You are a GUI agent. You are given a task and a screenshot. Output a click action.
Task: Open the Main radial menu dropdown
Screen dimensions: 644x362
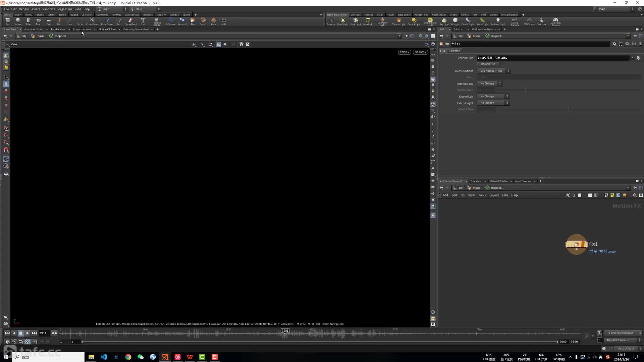145,9
